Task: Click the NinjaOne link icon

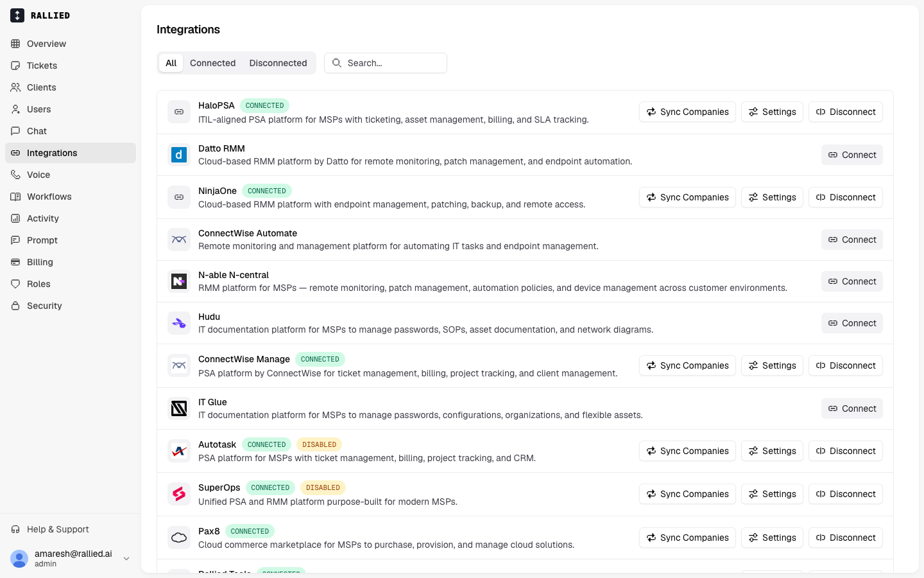Action: tap(179, 197)
